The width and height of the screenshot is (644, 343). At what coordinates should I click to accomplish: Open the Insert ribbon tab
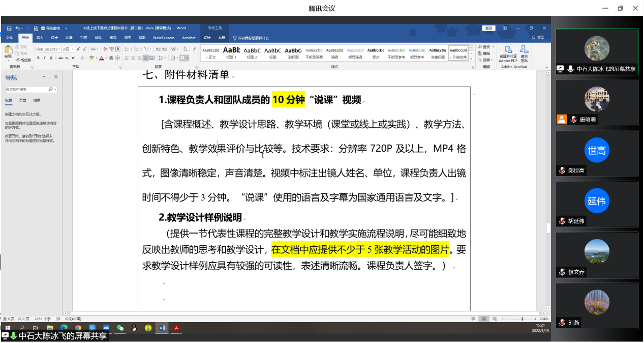(40, 38)
